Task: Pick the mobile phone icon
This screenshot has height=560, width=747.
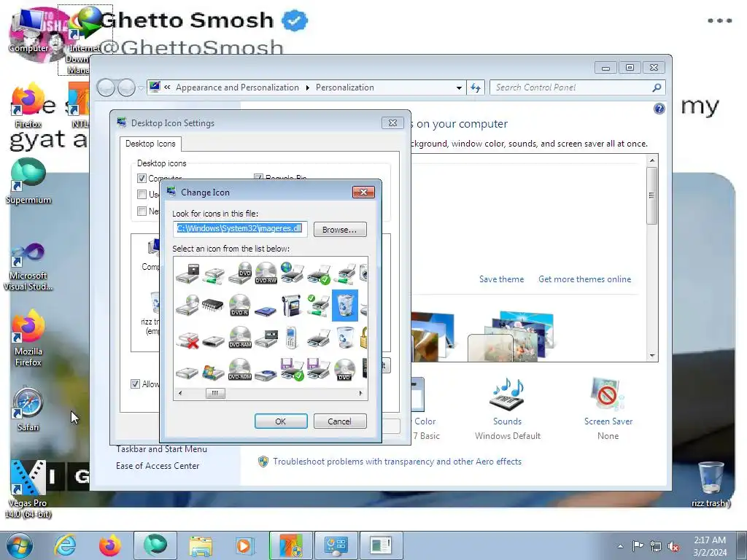Action: pyautogui.click(x=292, y=338)
